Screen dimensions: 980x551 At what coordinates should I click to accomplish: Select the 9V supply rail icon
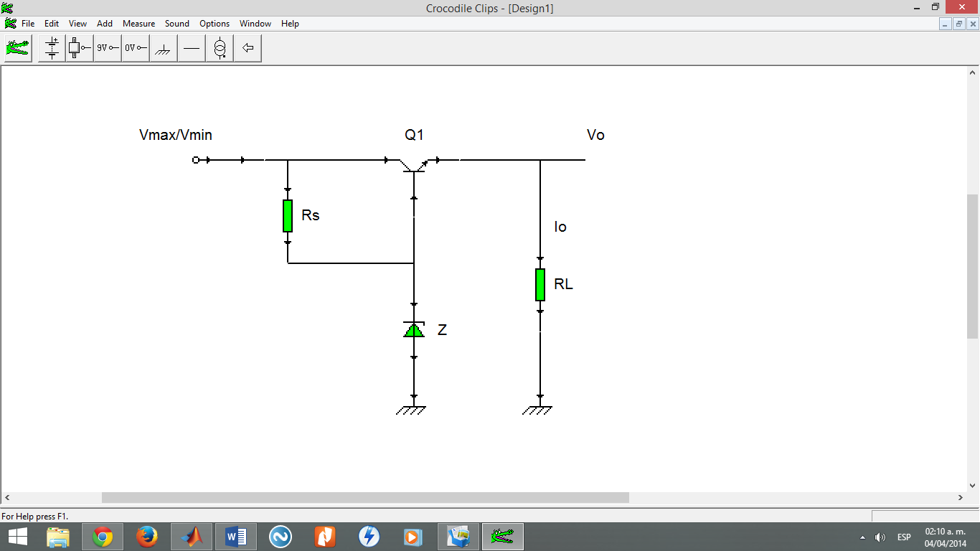click(x=108, y=48)
